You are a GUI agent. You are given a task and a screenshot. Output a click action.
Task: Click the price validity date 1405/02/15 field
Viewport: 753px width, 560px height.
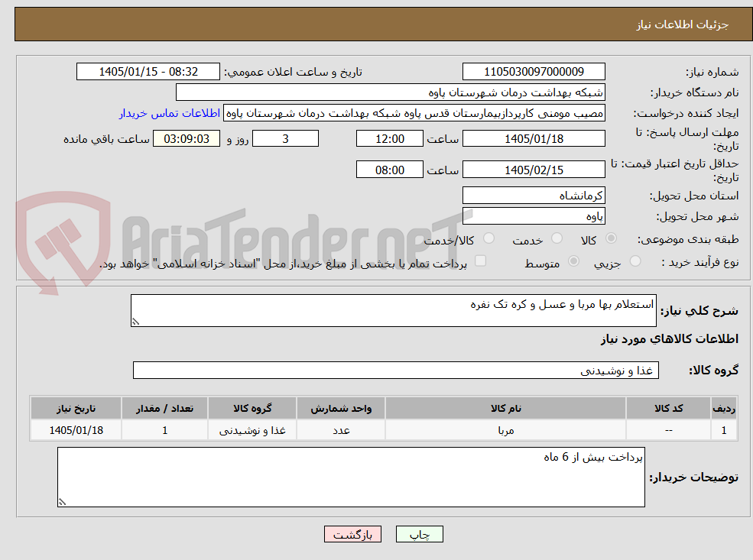[534, 170]
